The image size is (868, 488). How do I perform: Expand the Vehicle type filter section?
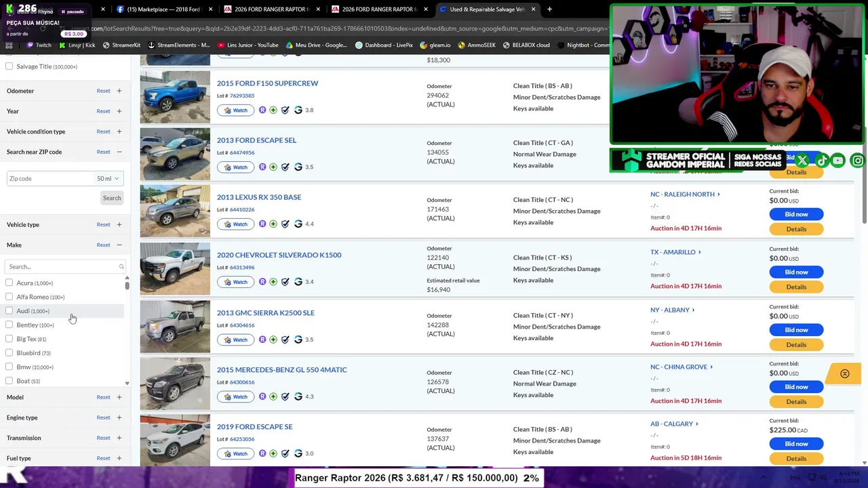(x=119, y=224)
